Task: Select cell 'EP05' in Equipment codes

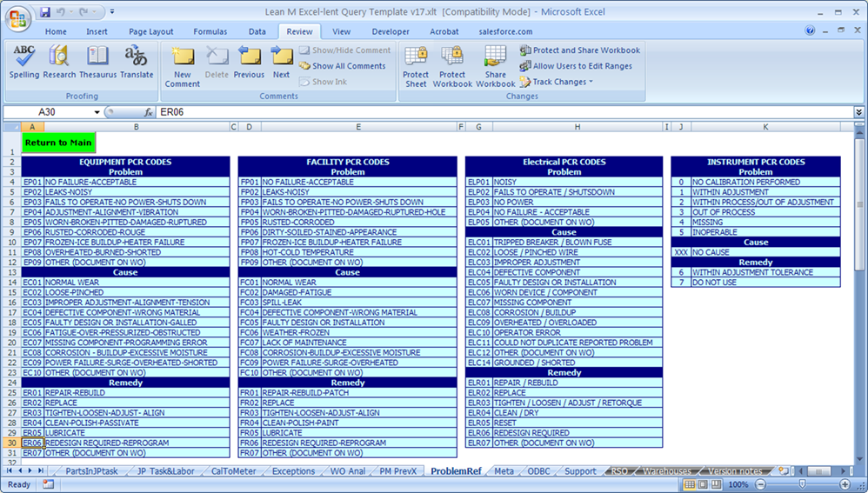Action: 32,222
